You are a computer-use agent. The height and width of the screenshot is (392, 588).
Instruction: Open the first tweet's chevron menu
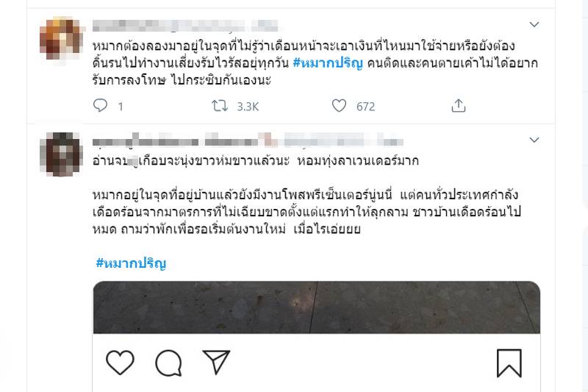coord(534,24)
